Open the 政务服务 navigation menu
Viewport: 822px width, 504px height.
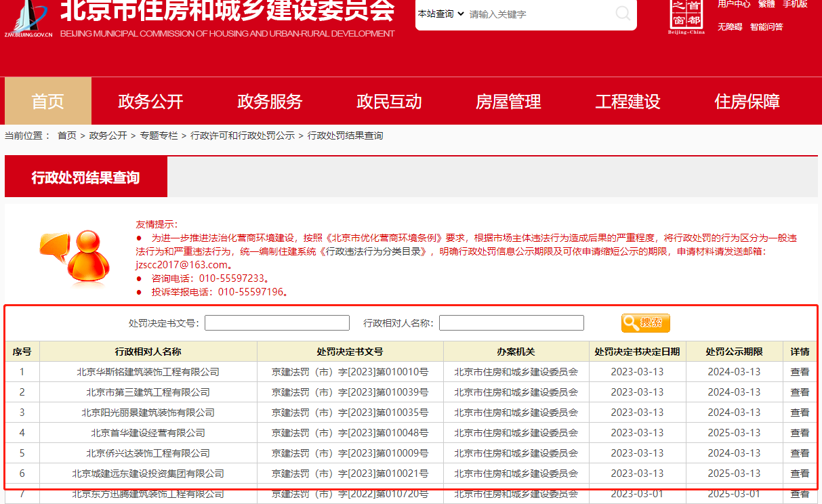pyautogui.click(x=270, y=101)
